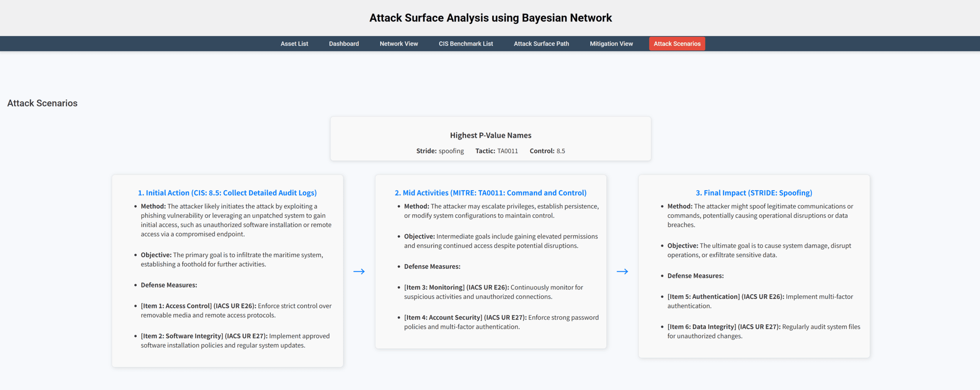Click the Final Impact Spoofing heading
The width and height of the screenshot is (980, 390).
[x=754, y=193]
